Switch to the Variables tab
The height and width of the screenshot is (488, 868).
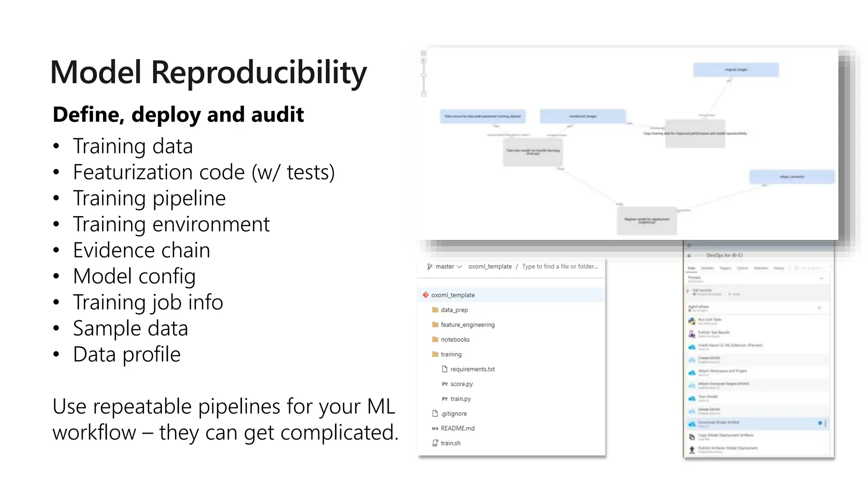707,268
